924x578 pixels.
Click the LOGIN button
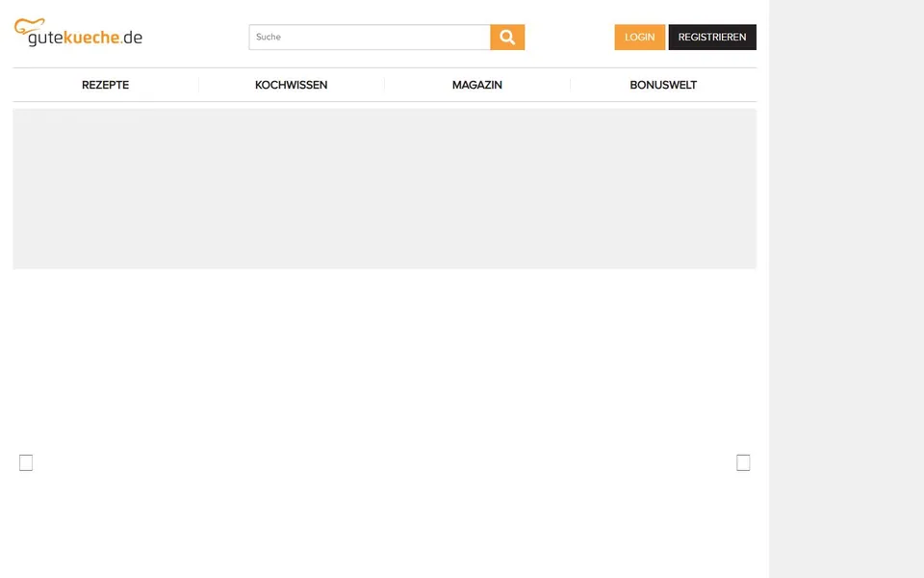coord(639,38)
